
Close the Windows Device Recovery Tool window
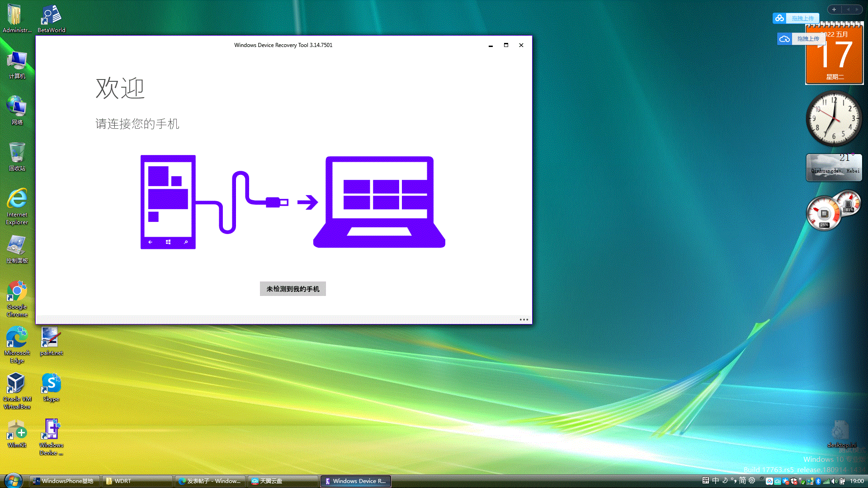pyautogui.click(x=521, y=45)
